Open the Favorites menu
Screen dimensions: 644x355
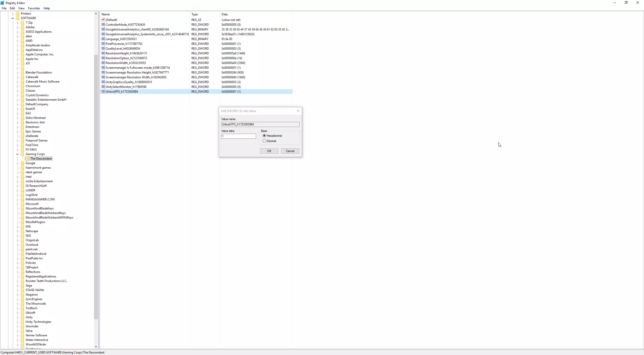coord(34,8)
